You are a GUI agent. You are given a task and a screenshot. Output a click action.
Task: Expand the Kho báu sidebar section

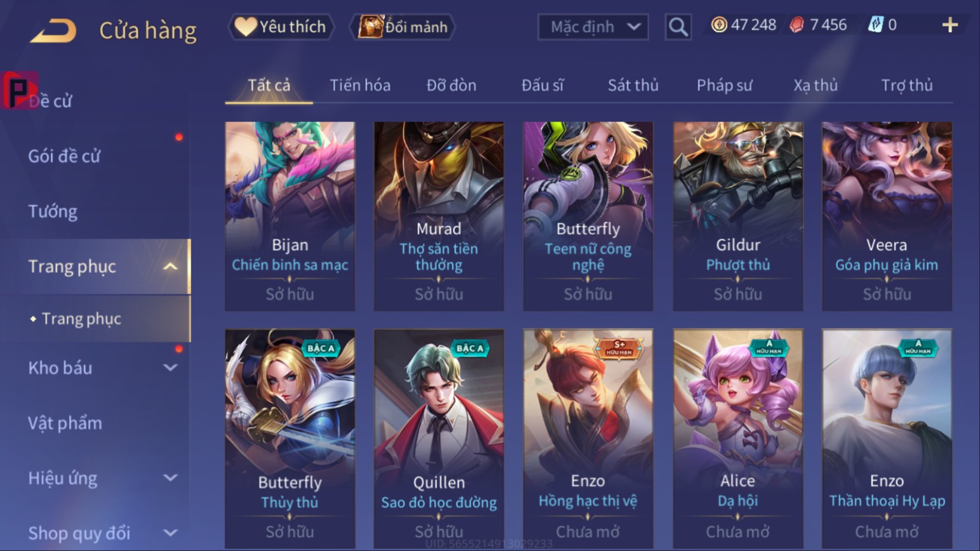click(x=170, y=368)
